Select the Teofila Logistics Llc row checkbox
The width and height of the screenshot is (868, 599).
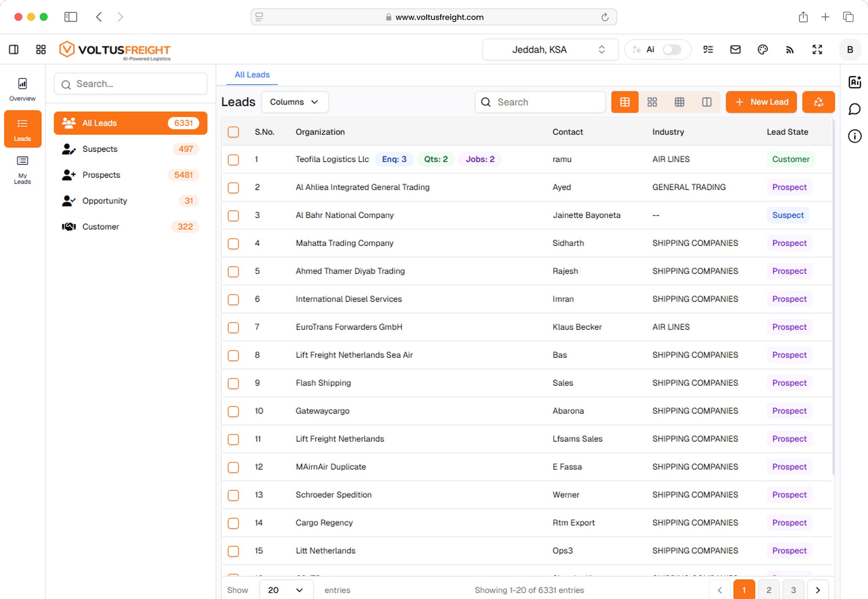click(233, 160)
